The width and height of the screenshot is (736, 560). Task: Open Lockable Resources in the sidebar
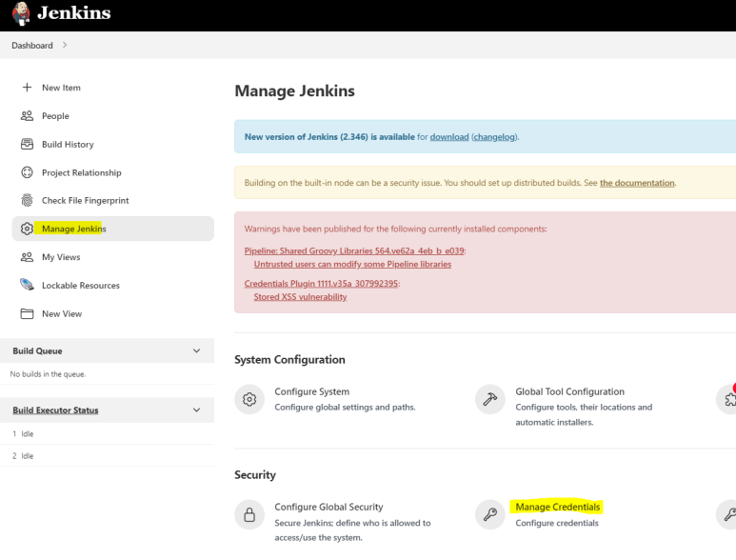80,286
